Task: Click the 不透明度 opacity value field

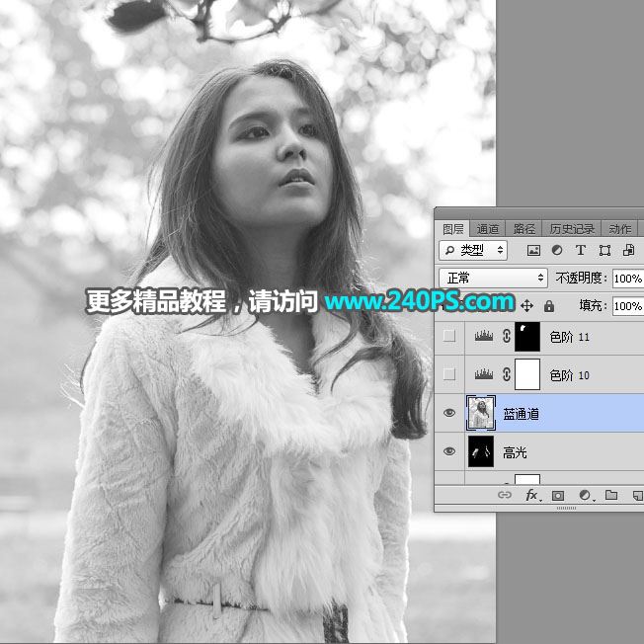Action: tap(627, 279)
